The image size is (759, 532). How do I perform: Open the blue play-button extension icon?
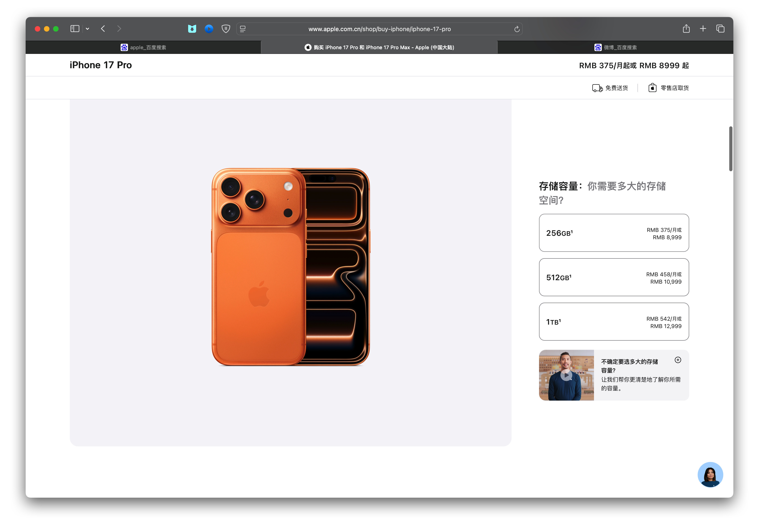209,29
